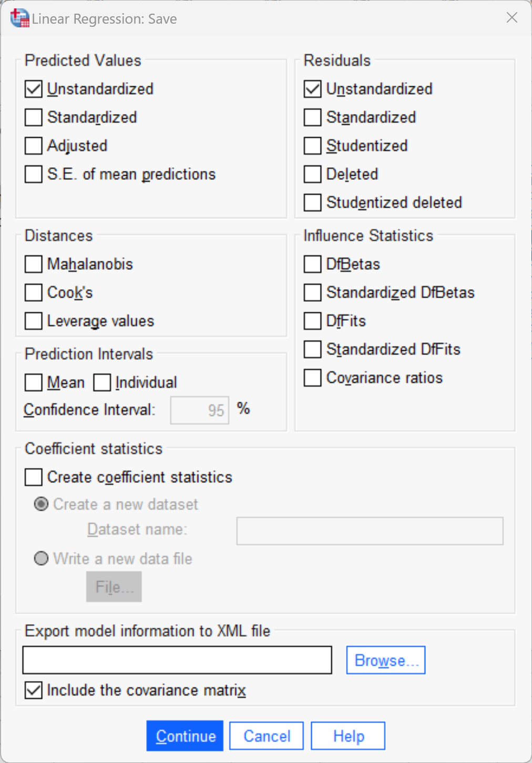532x763 pixels.
Task: Uncheck Unstandardized under Predicted Values
Action: pos(33,89)
